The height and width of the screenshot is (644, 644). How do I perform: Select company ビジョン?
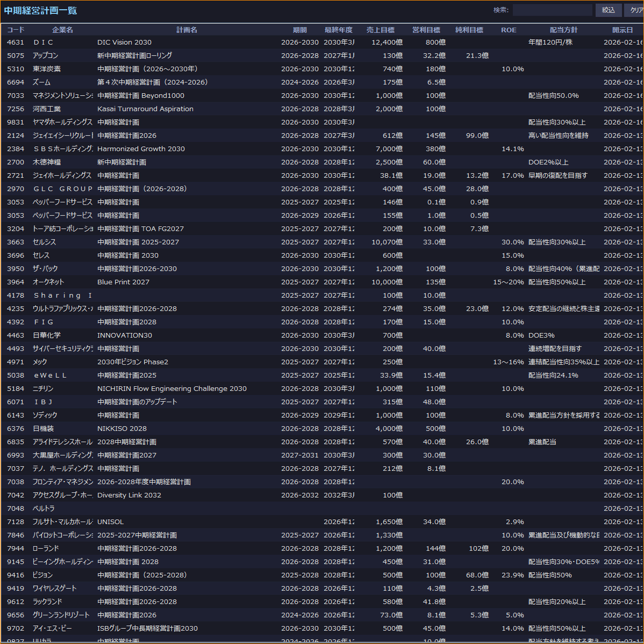pos(42,575)
